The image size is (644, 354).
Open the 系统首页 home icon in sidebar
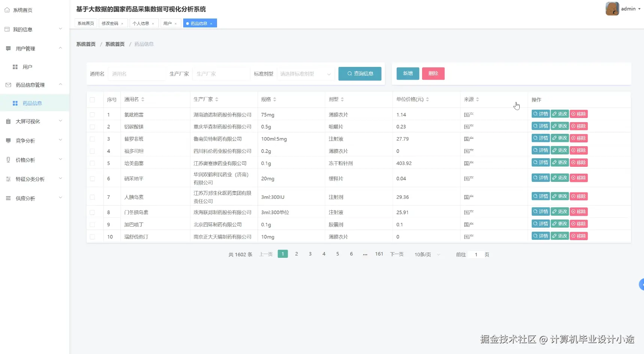click(x=7, y=10)
